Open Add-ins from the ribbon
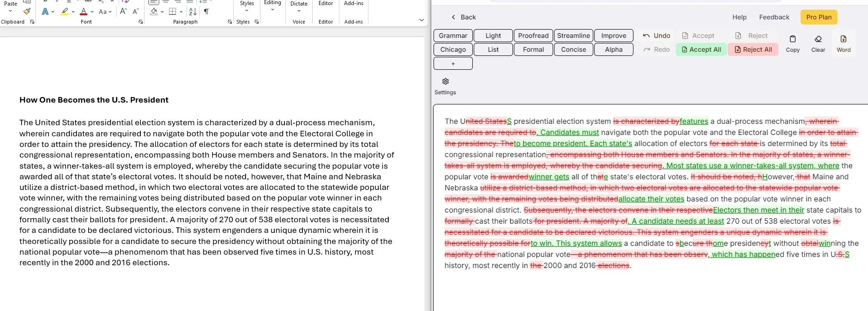The height and width of the screenshot is (311, 868). [354, 4]
